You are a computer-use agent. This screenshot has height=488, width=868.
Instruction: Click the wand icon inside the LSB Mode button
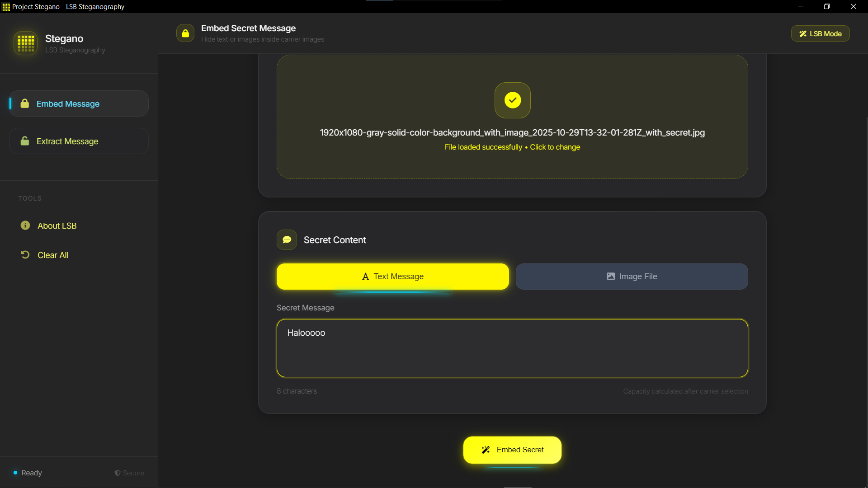pyautogui.click(x=803, y=33)
